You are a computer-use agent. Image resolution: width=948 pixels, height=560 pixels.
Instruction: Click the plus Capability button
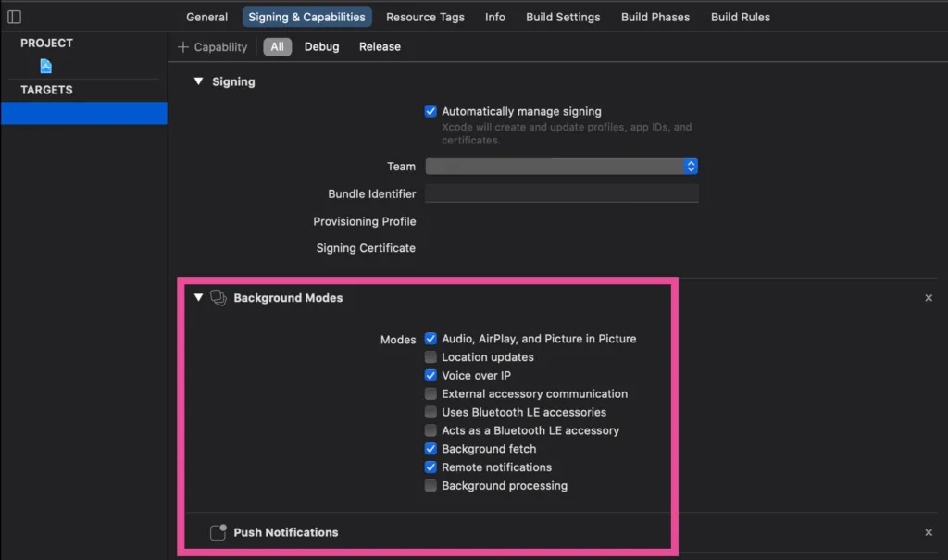point(213,47)
